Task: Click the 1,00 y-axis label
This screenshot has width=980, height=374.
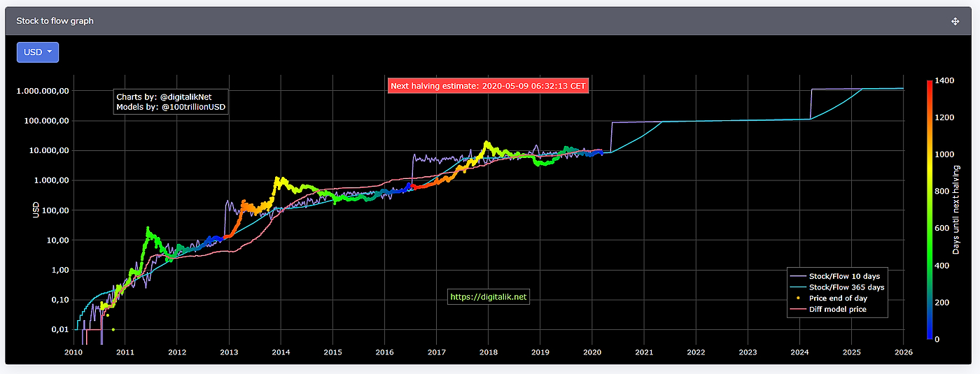Action: (x=59, y=270)
